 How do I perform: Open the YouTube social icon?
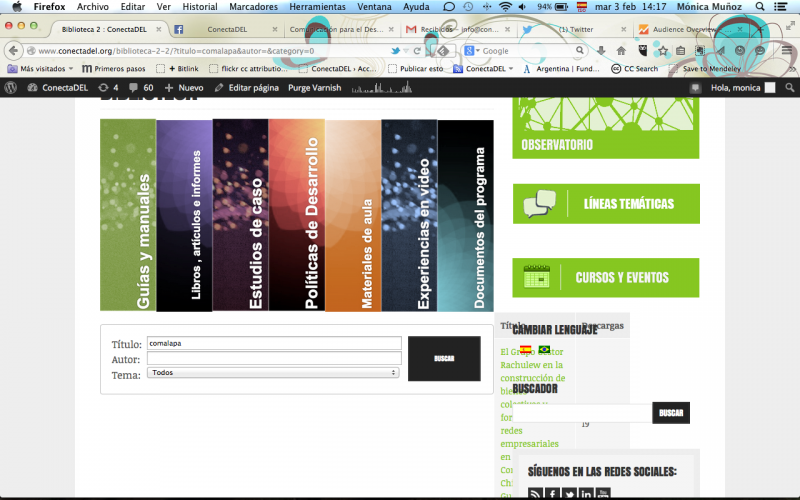(603, 493)
